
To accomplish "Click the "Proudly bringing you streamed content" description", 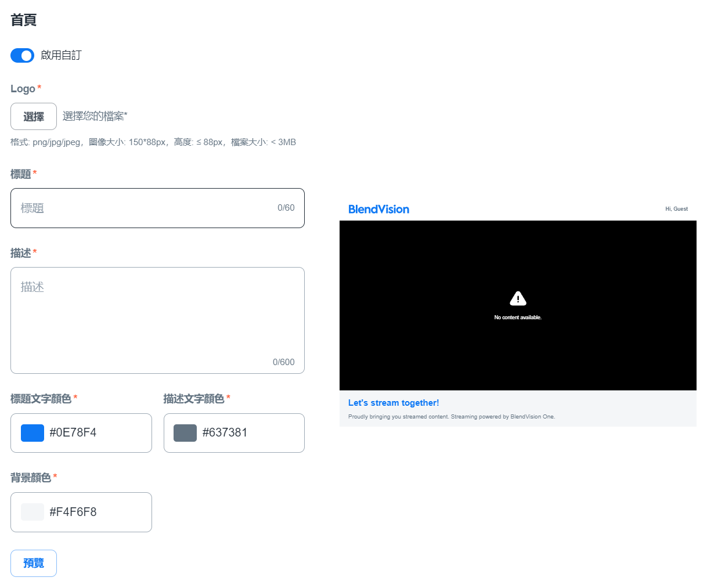I will coord(451,417).
